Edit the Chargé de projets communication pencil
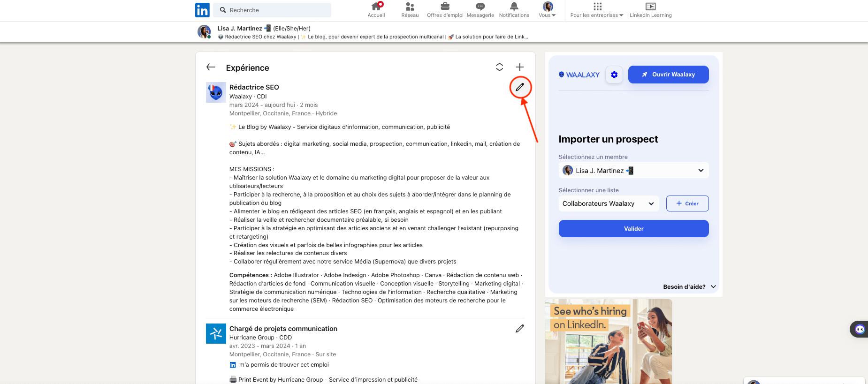The width and height of the screenshot is (868, 384). 520,329
